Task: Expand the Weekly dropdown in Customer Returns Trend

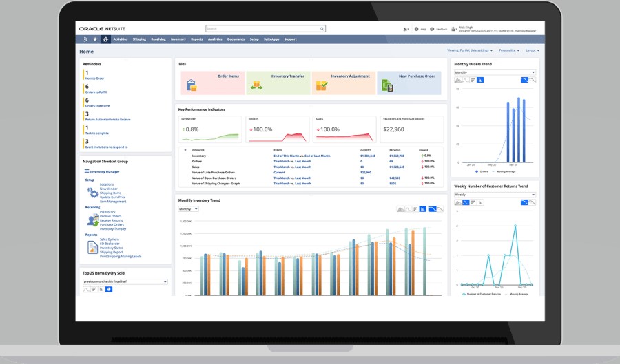Action: [495, 195]
